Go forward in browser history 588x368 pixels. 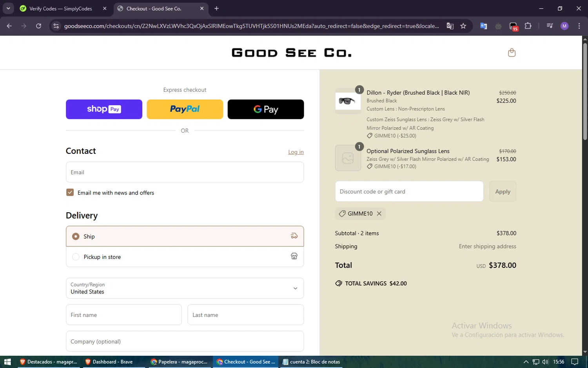pyautogui.click(x=24, y=26)
